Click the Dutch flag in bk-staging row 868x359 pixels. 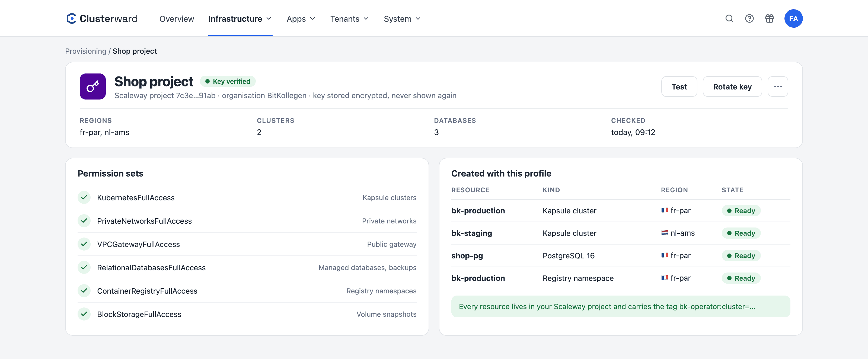[665, 233]
